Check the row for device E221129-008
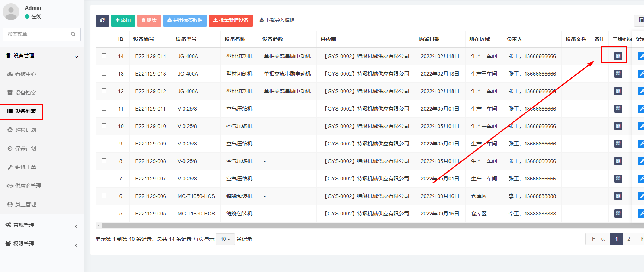This screenshot has width=644, height=272. [x=104, y=161]
